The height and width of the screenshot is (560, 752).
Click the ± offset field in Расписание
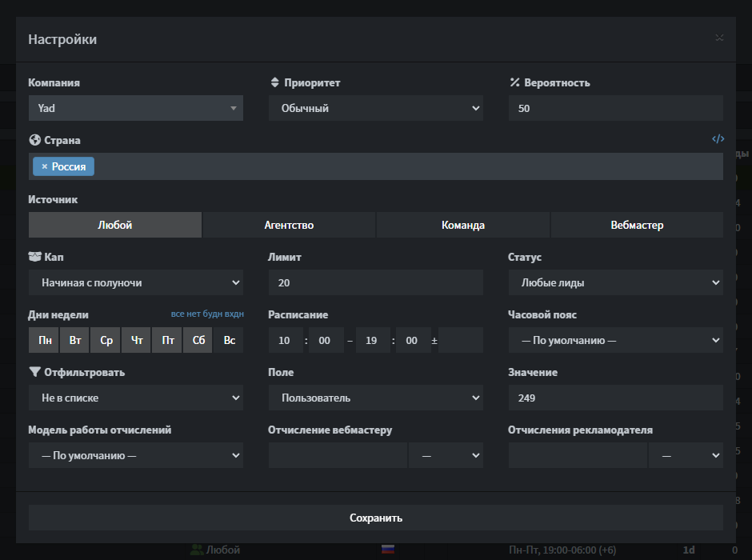point(461,340)
